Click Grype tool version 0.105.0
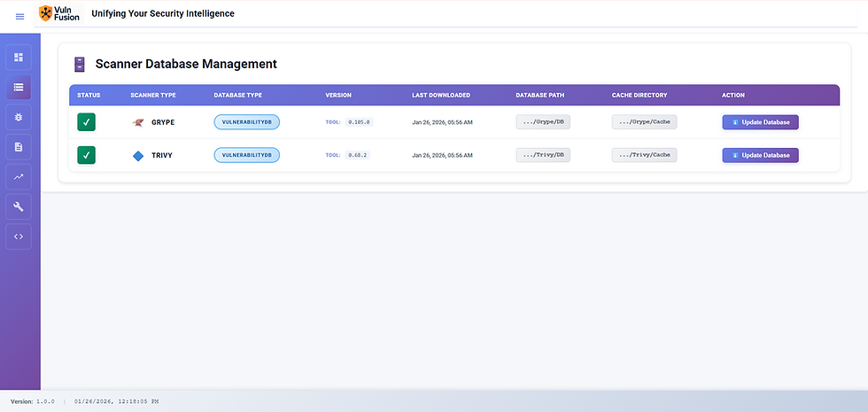This screenshot has width=868, height=412. point(360,122)
